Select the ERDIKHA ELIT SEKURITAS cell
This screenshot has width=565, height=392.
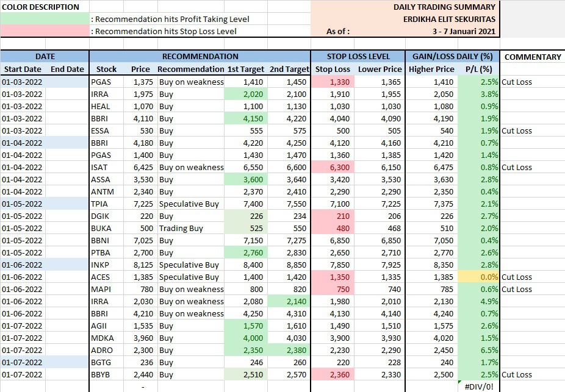tap(445, 19)
